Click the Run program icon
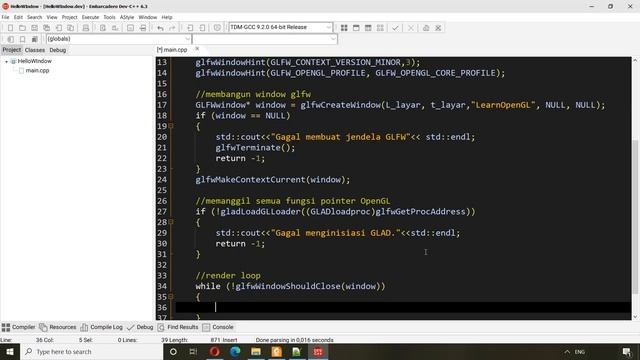Screen dimensions: 640x360 (x=356, y=28)
